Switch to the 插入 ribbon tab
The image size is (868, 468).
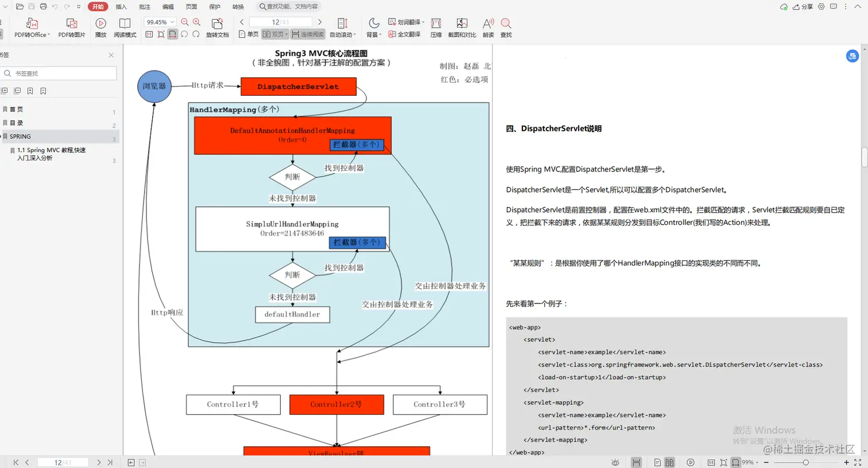point(121,7)
